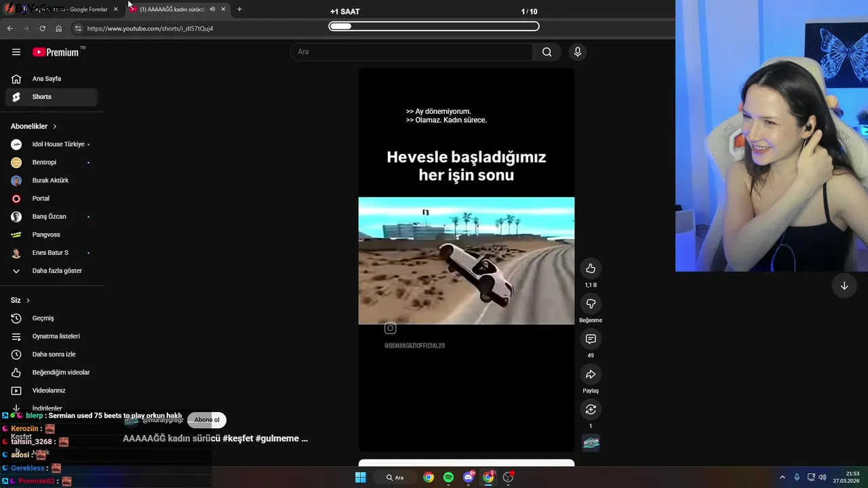Like the Short with thumbs up
The image size is (868, 488).
click(x=591, y=268)
